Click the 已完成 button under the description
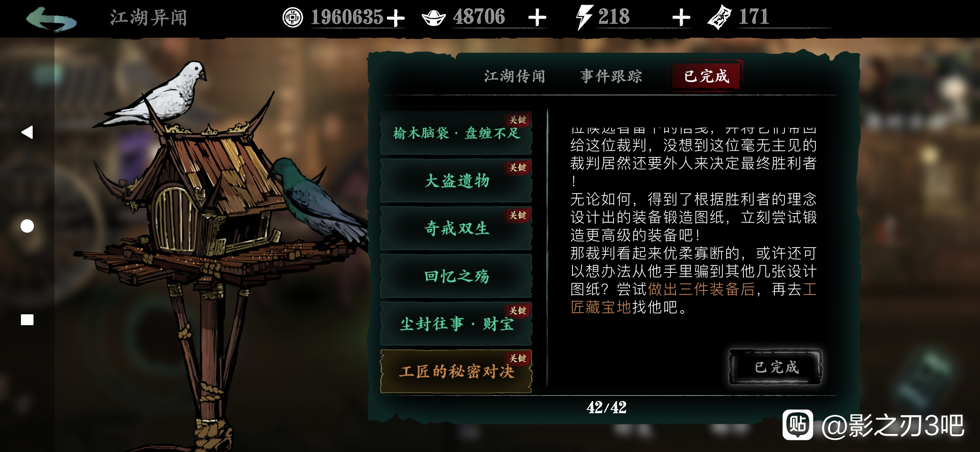The height and width of the screenshot is (452, 980). pos(776,367)
